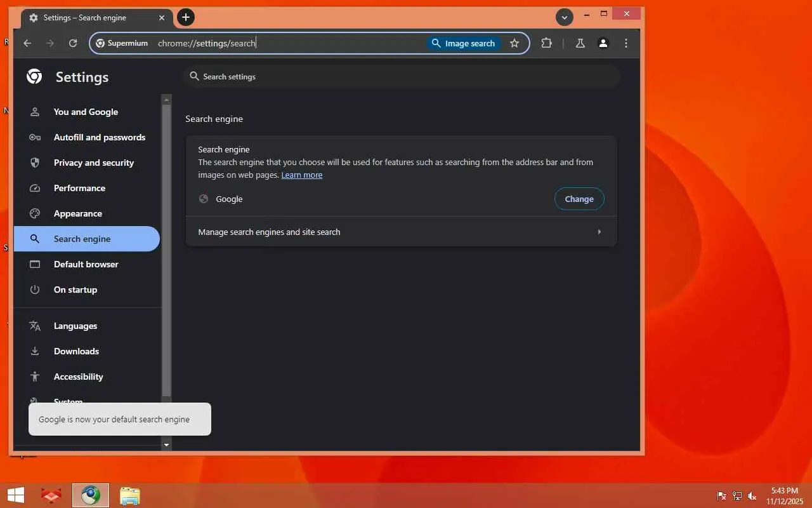Reload the settings page
This screenshot has width=812, height=508.
(73, 43)
